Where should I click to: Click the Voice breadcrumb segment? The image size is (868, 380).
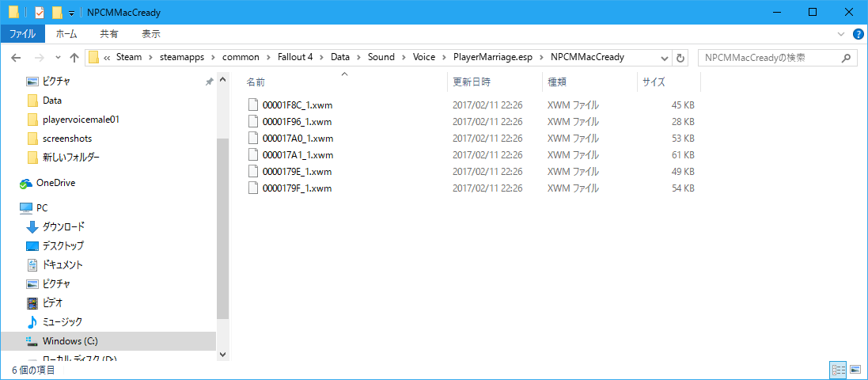[423, 58]
